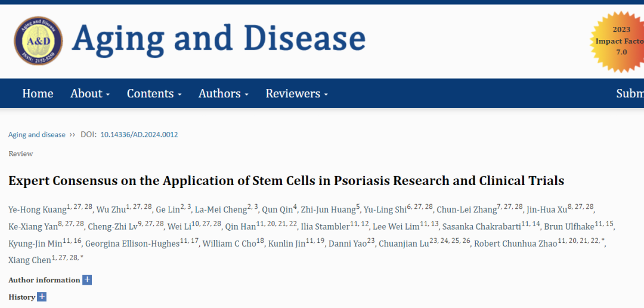
Task: Open the Reviewers dropdown menu
Action: click(x=296, y=94)
